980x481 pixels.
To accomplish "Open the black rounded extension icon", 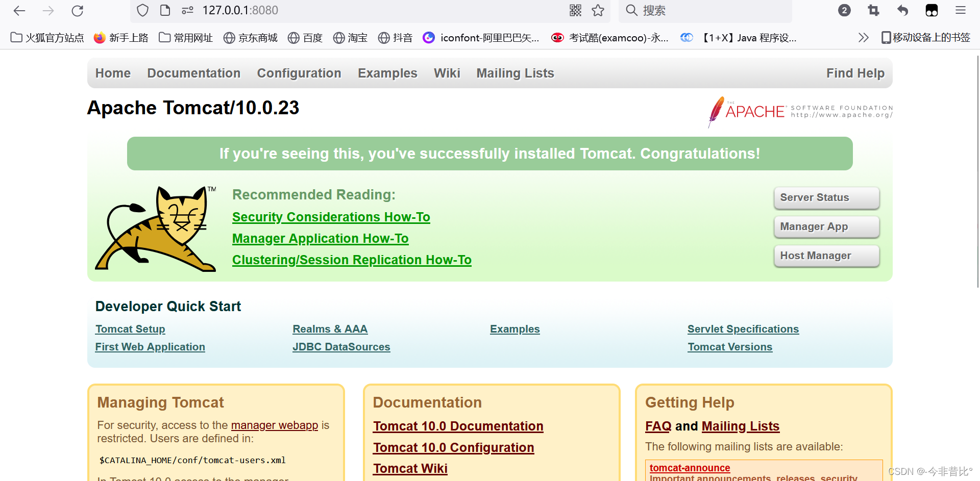I will [932, 10].
